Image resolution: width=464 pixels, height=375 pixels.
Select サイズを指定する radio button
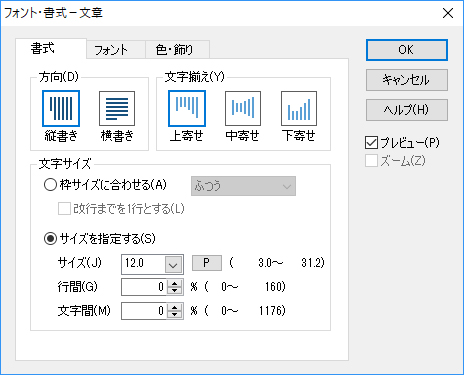50,239
